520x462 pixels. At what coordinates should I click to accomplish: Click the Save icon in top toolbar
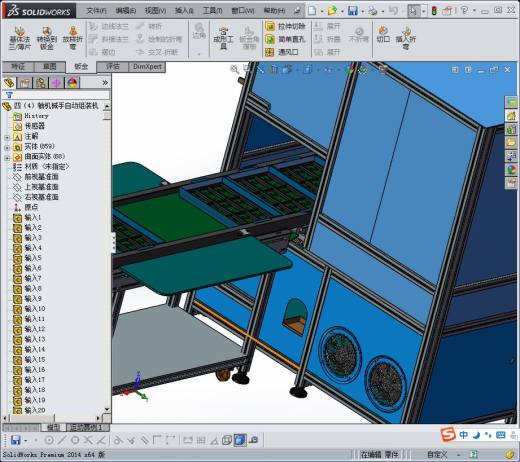(x=352, y=11)
